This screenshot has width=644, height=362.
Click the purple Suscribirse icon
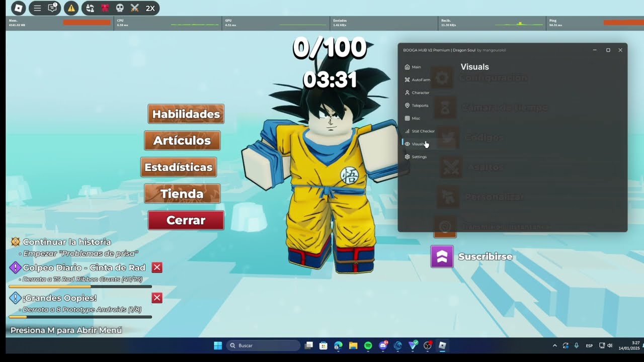coord(442,256)
